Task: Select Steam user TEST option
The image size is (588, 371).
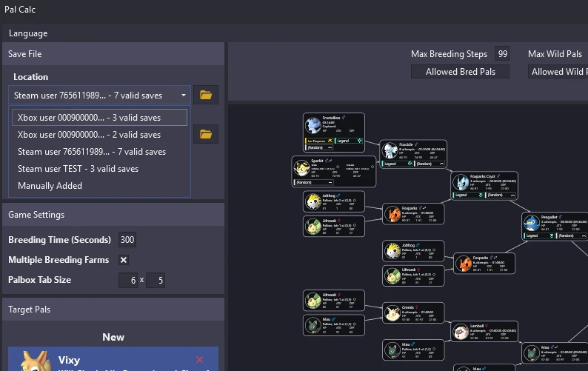Action: pyautogui.click(x=99, y=169)
